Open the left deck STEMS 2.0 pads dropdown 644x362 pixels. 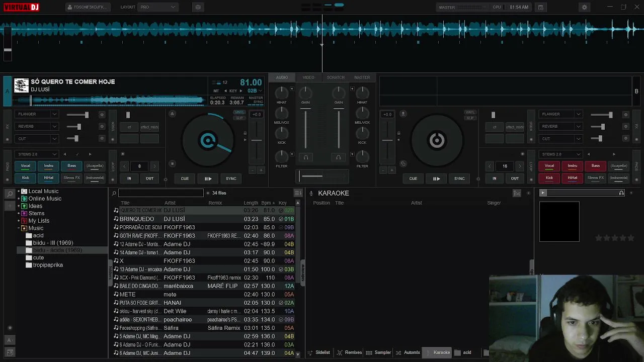[37, 154]
